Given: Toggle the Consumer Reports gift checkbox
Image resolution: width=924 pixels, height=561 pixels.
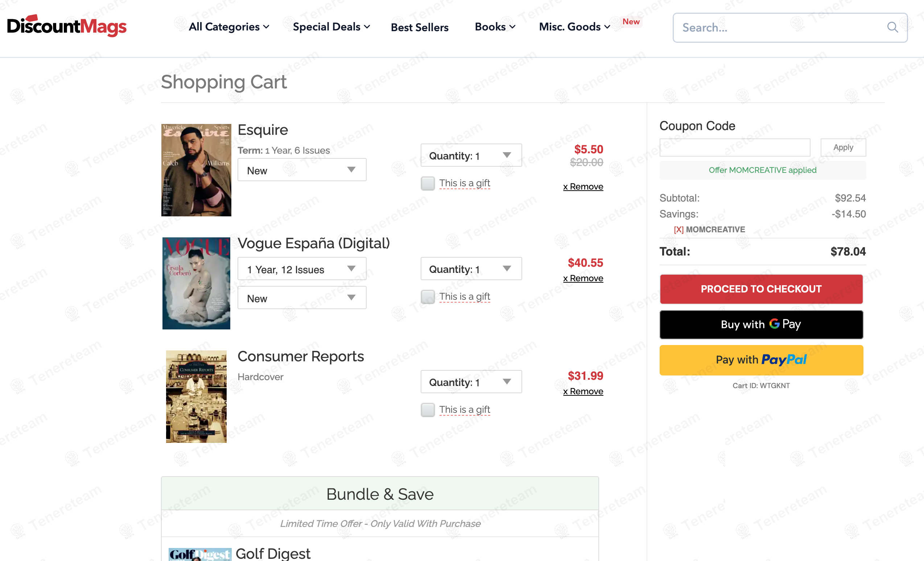Looking at the screenshot, I should [428, 410].
